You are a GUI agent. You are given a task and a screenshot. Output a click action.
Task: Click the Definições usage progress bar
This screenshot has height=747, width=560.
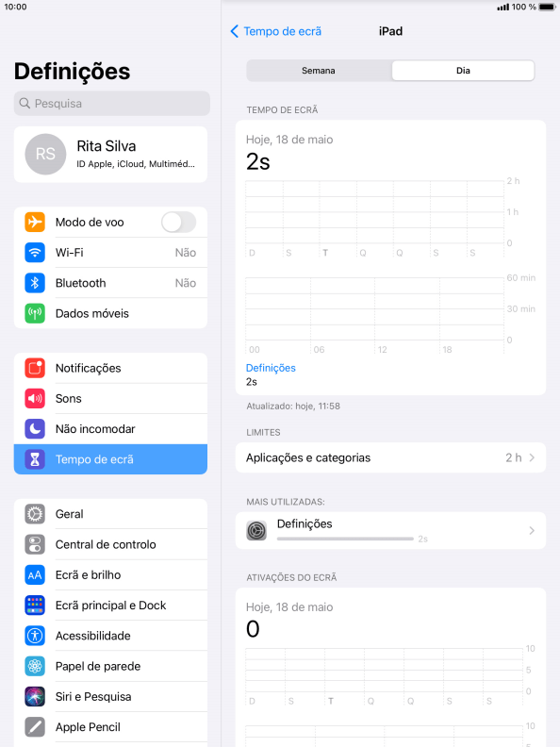click(x=345, y=539)
